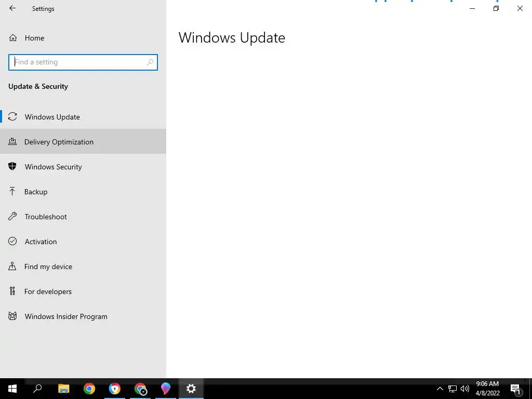Open the Action Center notifications icon
Screen dimensions: 532x399
click(x=515, y=389)
